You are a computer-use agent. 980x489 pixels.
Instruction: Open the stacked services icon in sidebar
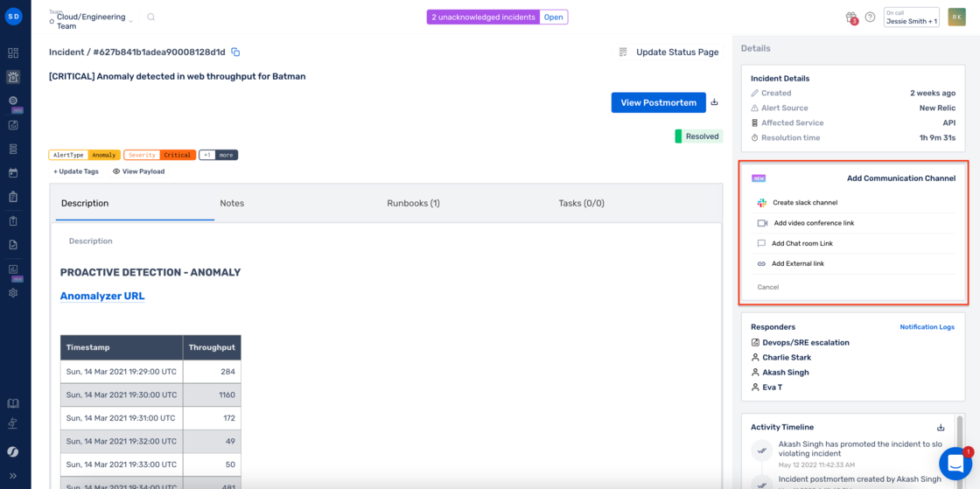pyautogui.click(x=13, y=150)
